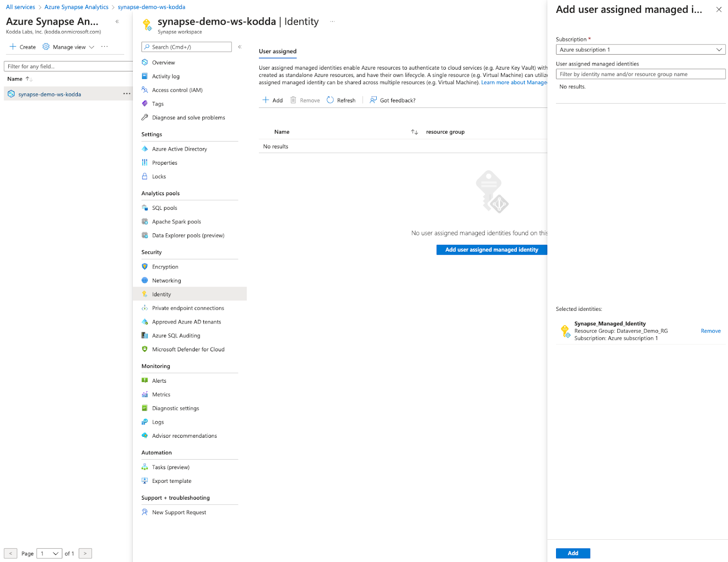Click the Synapse_Managed_Identity entry name
Screen dimensions: 728x562
[610, 324]
